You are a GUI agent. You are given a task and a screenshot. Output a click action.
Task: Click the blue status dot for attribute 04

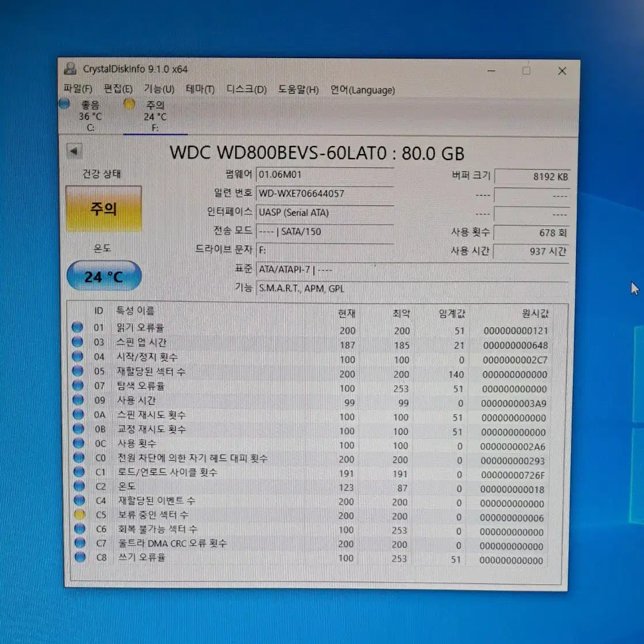(x=78, y=357)
